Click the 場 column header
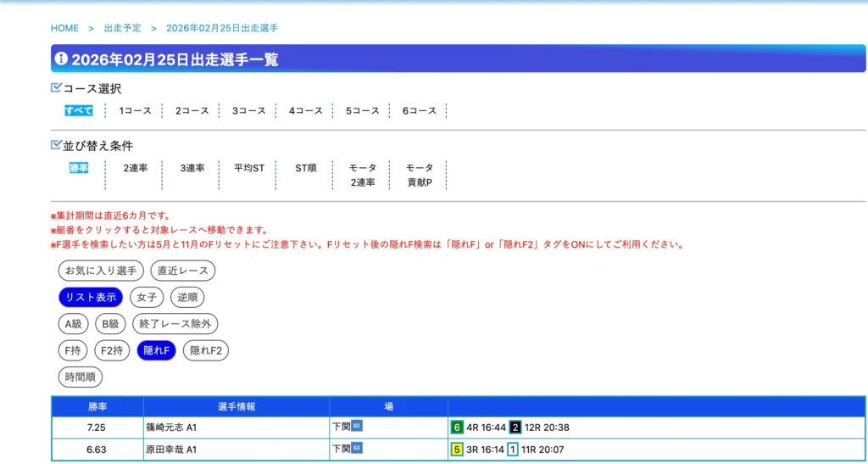The width and height of the screenshot is (868, 464). [388, 406]
